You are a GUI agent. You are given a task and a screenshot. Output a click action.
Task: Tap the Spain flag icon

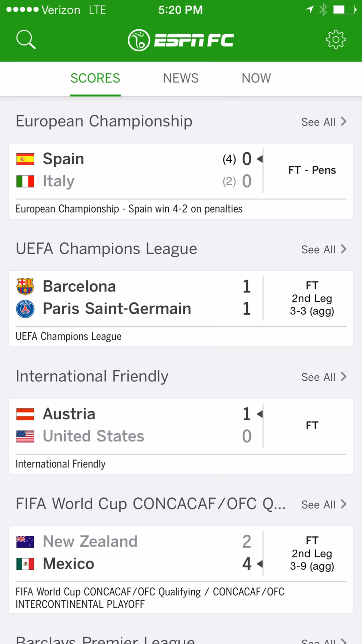coord(25,159)
